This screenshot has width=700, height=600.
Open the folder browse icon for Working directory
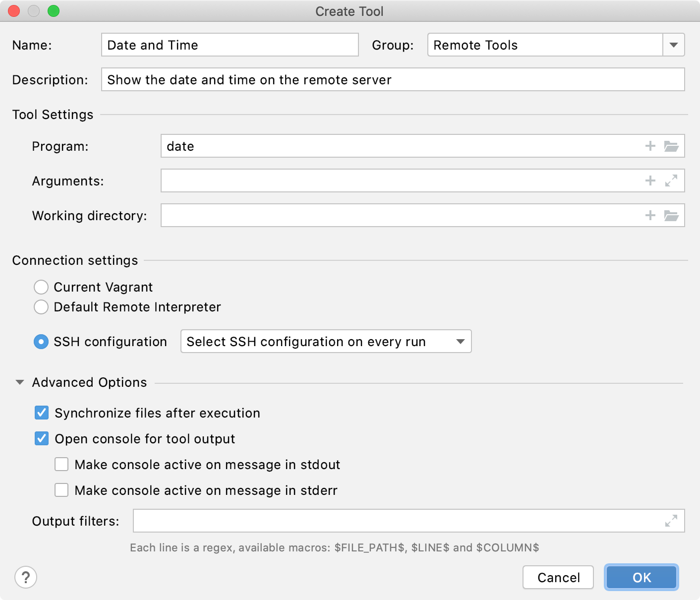(x=672, y=215)
